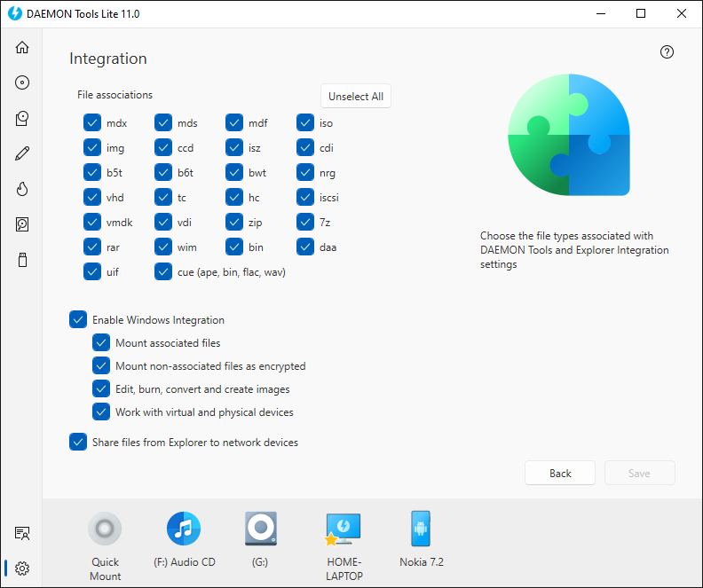Disable Share files from Explorer option
Viewport: 703px width, 588px height.
78,442
